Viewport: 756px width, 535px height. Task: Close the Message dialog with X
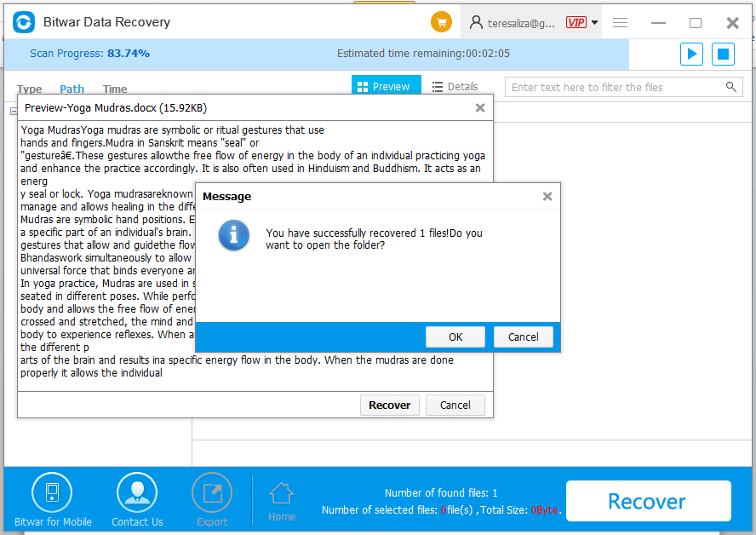pos(547,197)
